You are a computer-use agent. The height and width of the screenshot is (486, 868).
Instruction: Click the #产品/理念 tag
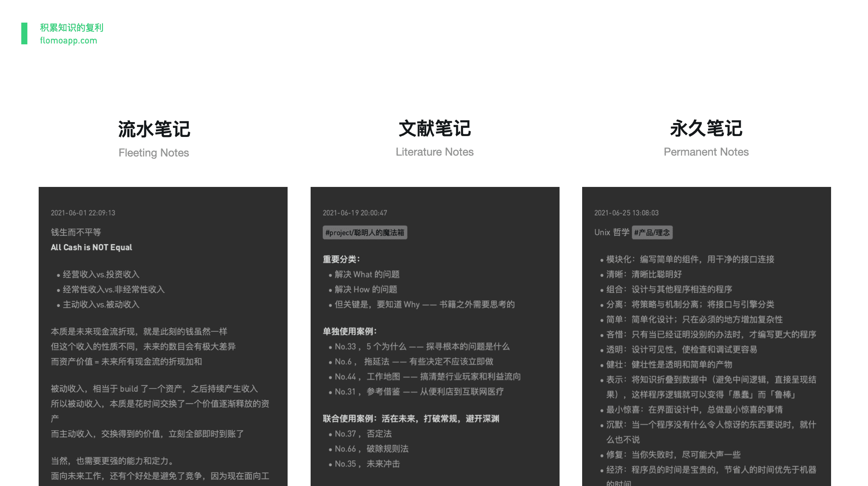pos(652,233)
